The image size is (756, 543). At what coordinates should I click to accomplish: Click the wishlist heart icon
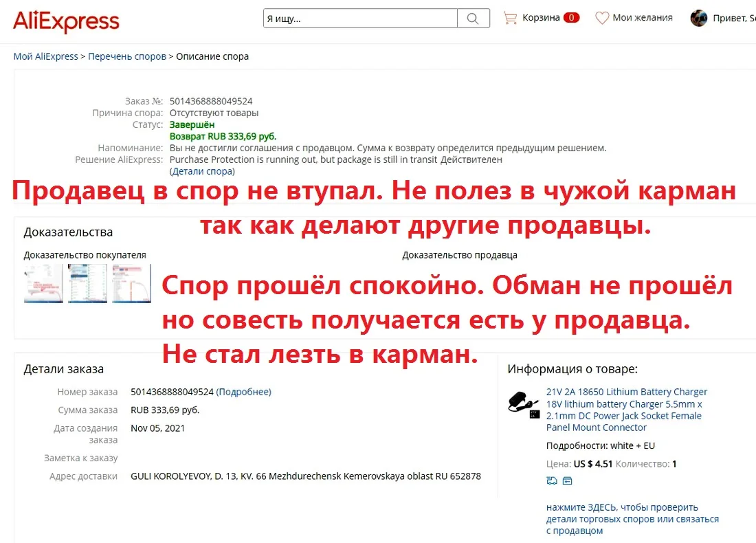[x=602, y=18]
